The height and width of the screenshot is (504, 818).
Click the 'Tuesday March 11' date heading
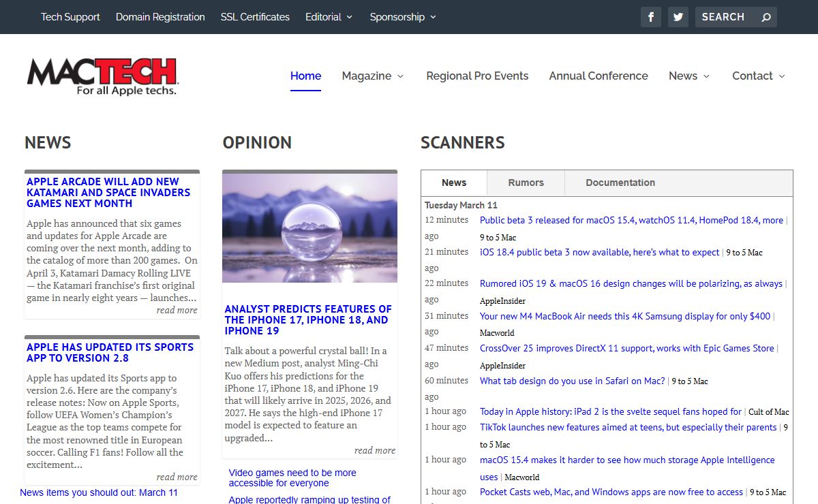click(461, 205)
